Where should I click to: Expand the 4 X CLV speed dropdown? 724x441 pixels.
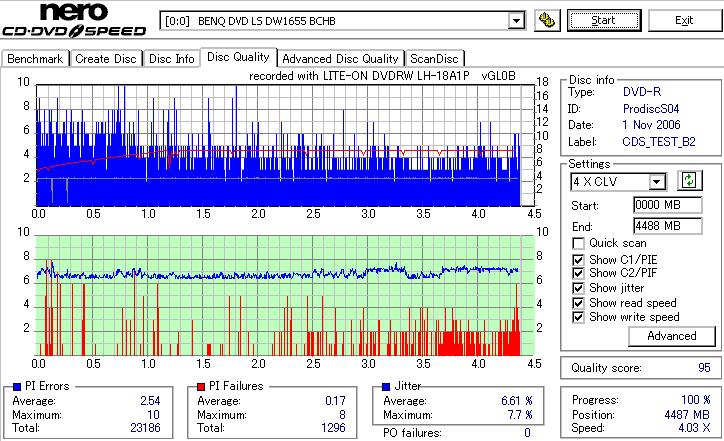(656, 182)
